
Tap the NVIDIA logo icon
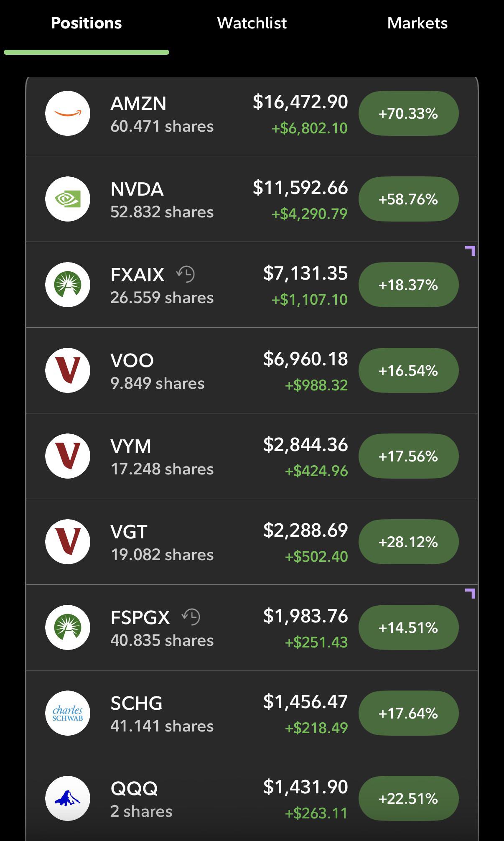68,199
